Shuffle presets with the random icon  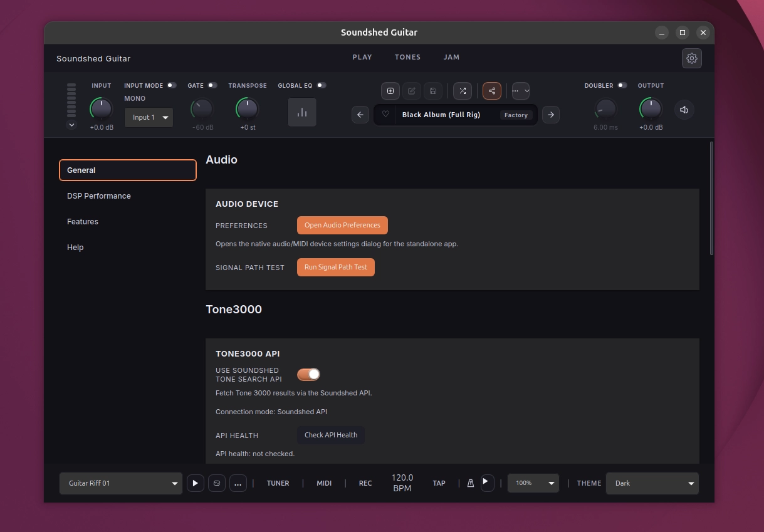tap(463, 91)
